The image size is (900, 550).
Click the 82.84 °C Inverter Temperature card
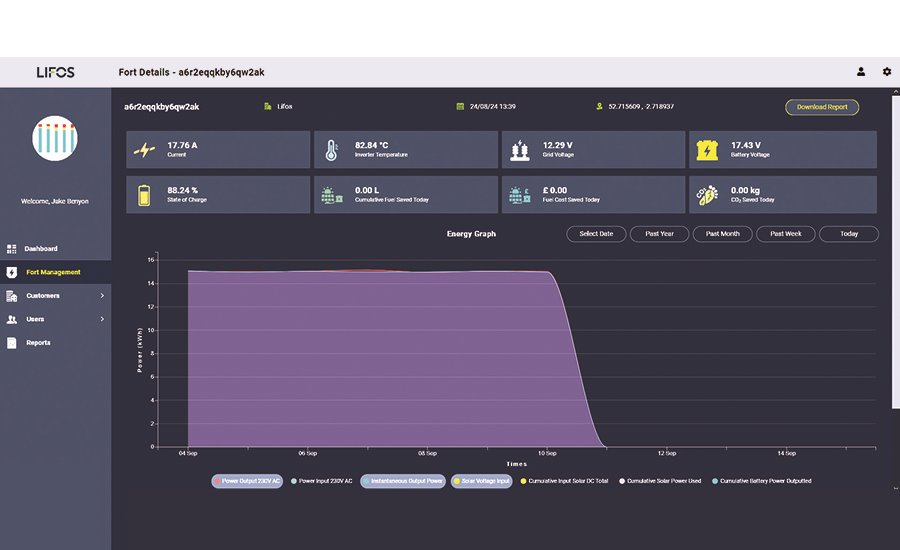tap(406, 150)
